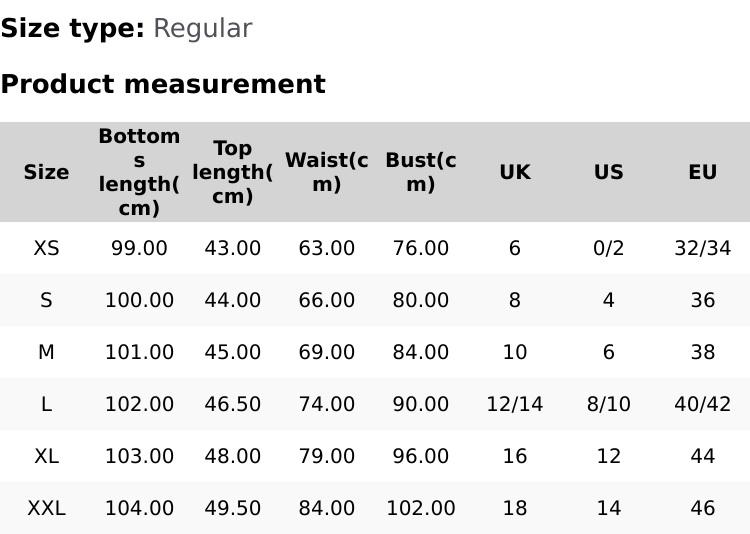Select the XS size row label

pos(46,248)
